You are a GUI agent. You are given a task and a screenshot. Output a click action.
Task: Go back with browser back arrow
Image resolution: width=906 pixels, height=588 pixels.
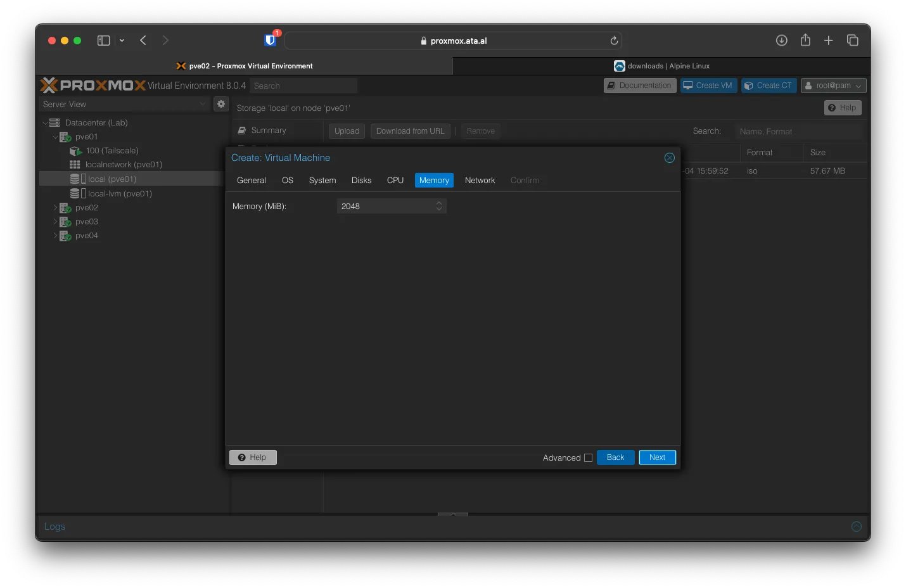[x=143, y=41]
